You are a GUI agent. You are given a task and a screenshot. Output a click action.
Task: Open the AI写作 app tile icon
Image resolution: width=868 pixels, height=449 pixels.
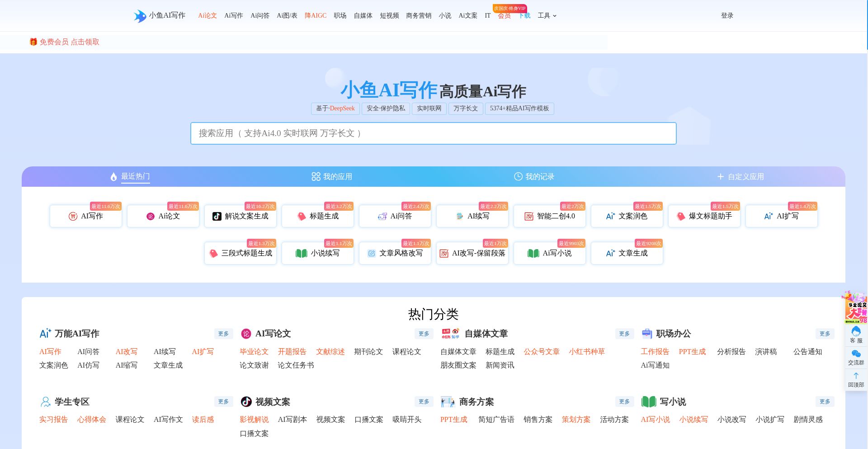coord(73,216)
